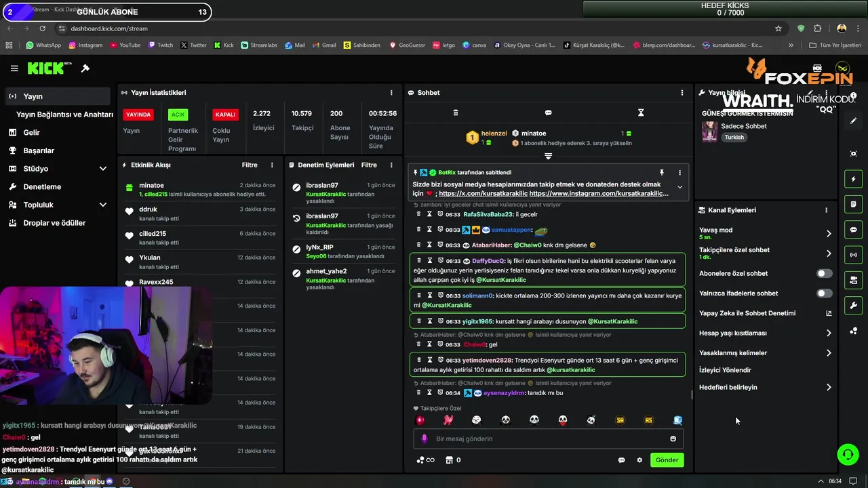This screenshot has height=488, width=868.
Task: Open emoji picker in message box
Action: pos(673,439)
